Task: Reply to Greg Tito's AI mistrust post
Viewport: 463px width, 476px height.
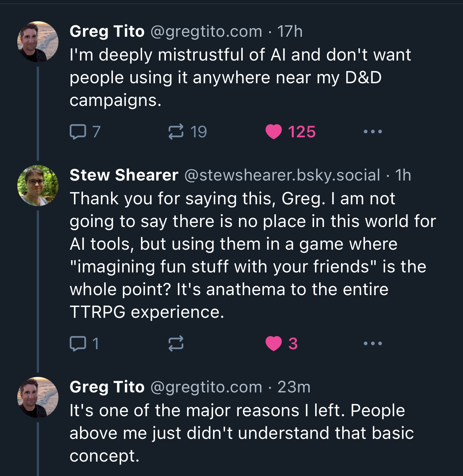Action: point(78,132)
